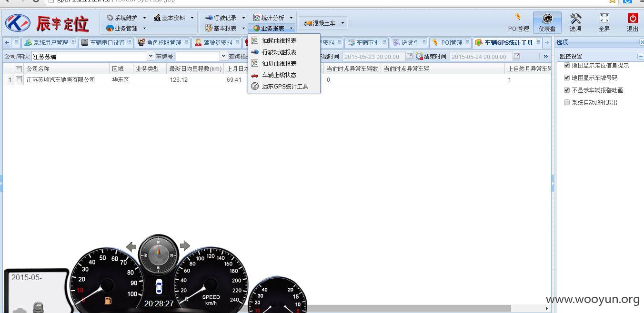The image size is (644, 313).
Task: Open the 公司/车队 combo dropdown arrow
Action: tap(151, 56)
